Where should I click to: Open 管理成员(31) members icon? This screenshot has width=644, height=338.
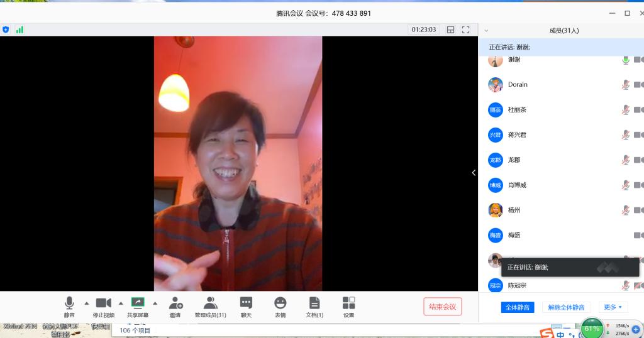pos(210,303)
